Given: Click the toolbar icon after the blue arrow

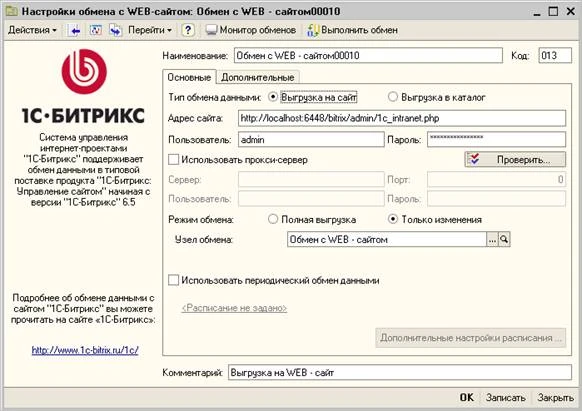Looking at the screenshot, I should 95,30.
